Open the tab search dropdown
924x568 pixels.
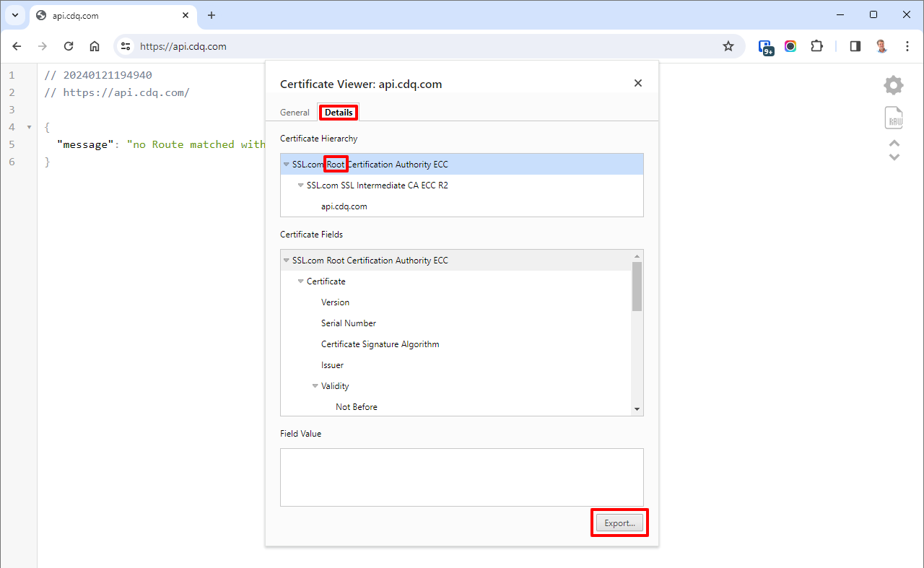[14, 15]
